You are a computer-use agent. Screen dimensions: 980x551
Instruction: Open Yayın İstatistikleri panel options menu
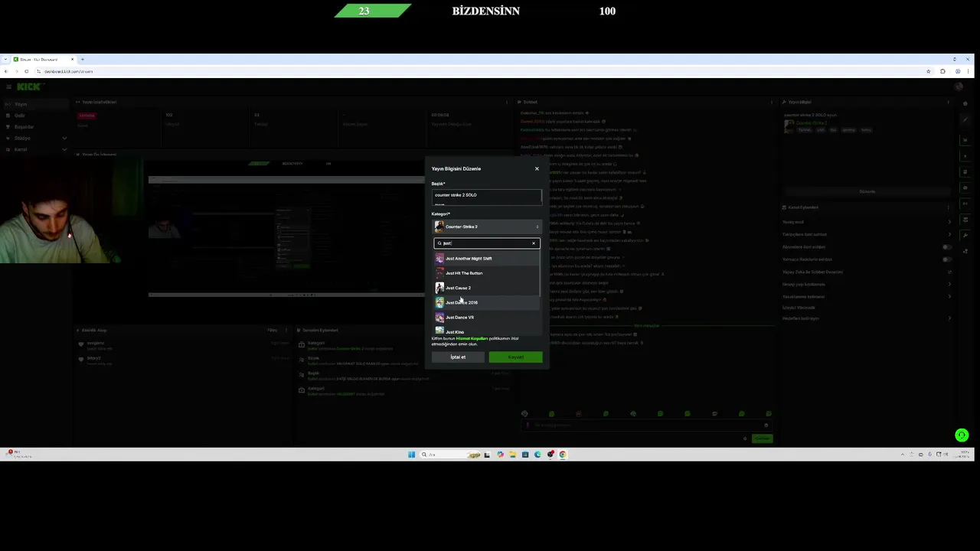point(506,102)
